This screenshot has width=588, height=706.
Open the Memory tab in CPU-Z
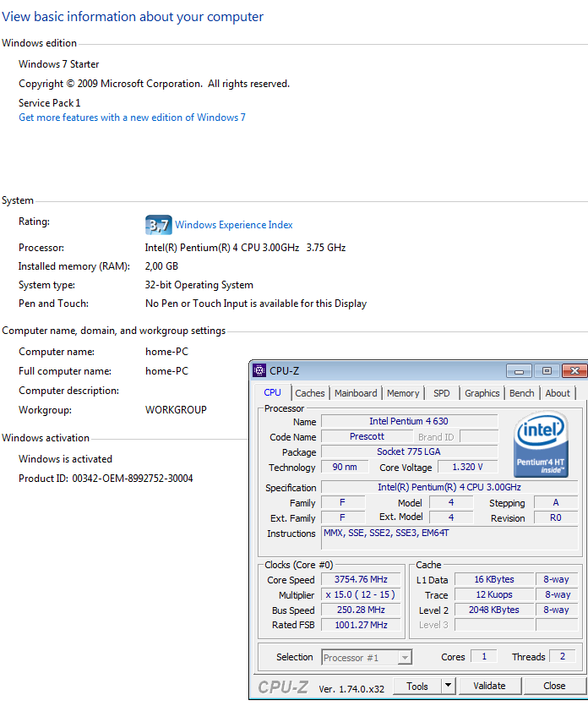point(403,393)
